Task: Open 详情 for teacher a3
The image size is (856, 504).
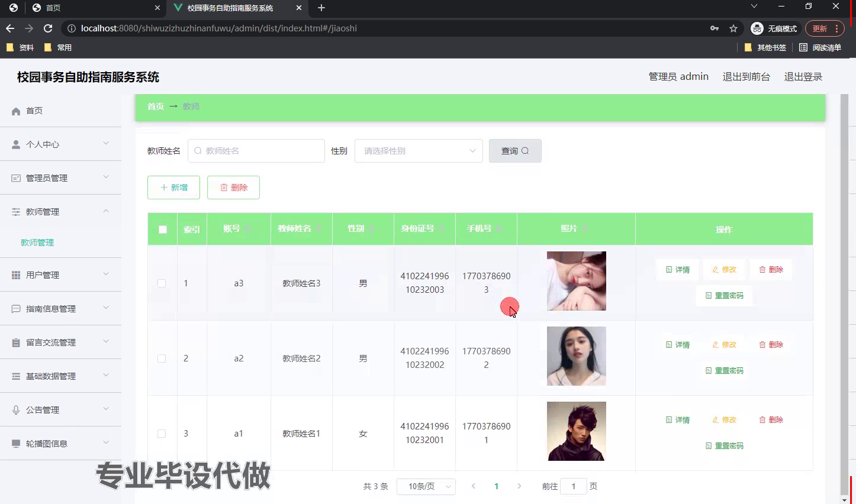Action: [x=678, y=270]
